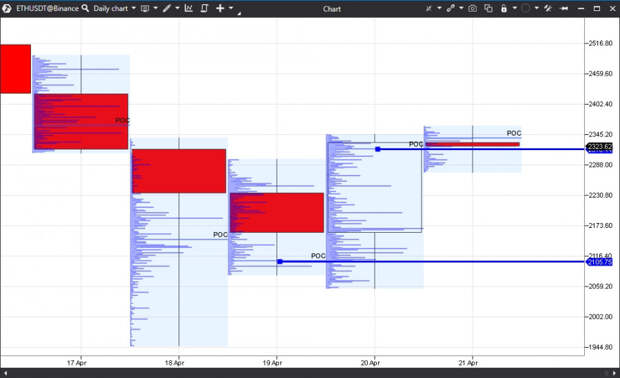Open the instrument search magnifier
Image resolution: width=620 pixels, height=378 pixels.
pos(85,8)
